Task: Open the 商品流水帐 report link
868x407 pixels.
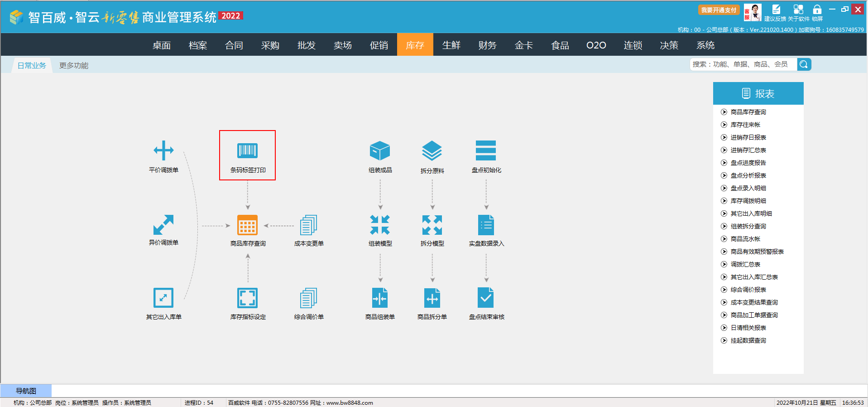Action: tap(745, 239)
